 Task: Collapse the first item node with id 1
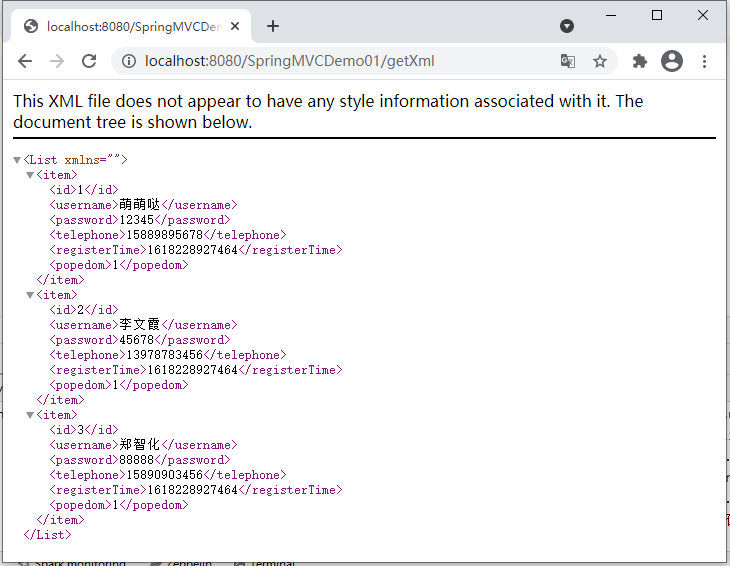pos(30,175)
